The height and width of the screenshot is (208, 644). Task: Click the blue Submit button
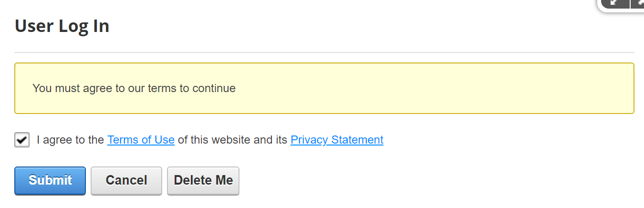coord(50,180)
